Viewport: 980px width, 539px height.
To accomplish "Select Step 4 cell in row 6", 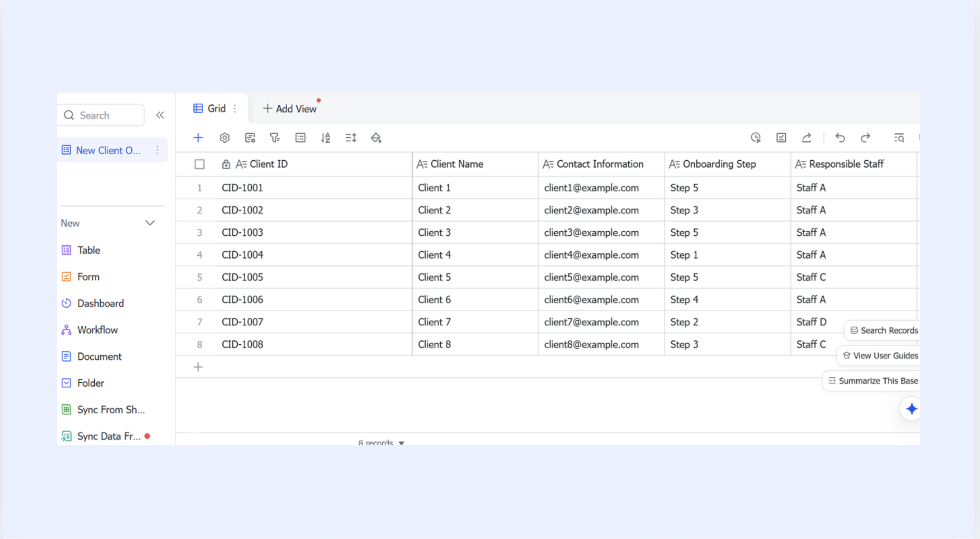I will click(x=727, y=299).
